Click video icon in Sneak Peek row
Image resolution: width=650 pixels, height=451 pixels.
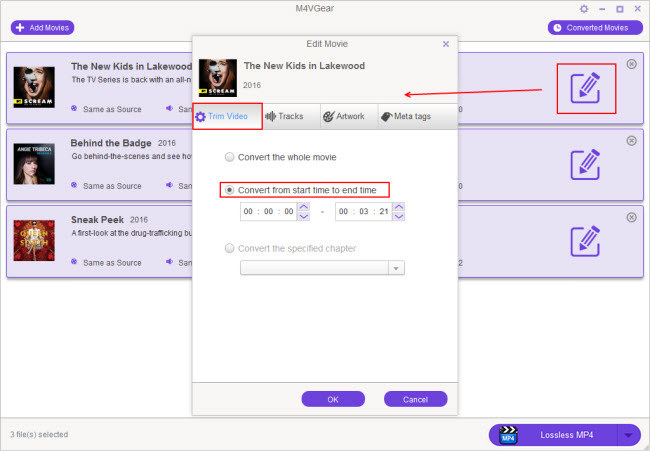pos(74,262)
